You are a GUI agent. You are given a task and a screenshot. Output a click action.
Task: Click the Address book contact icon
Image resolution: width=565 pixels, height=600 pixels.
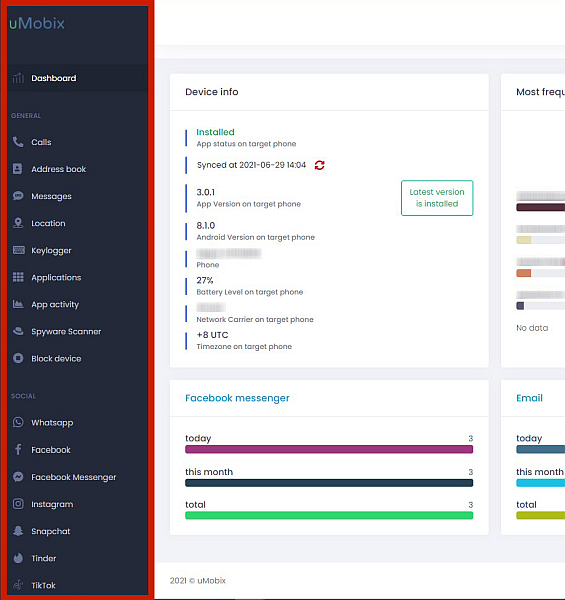pos(18,169)
